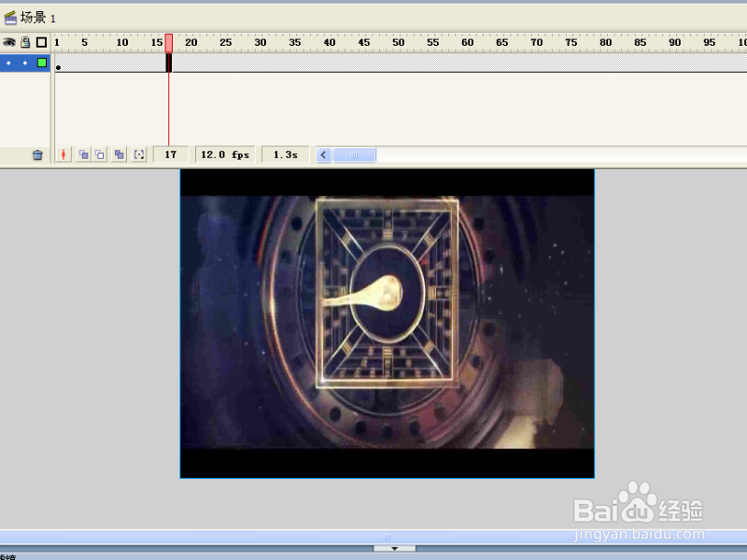Select the black keyframe at frame 17
The image size is (747, 560).
[x=169, y=63]
